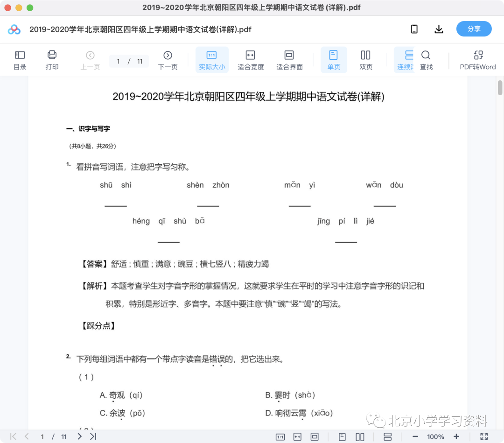Click the pinyin 'jīng pí lì jié'

coord(345,221)
